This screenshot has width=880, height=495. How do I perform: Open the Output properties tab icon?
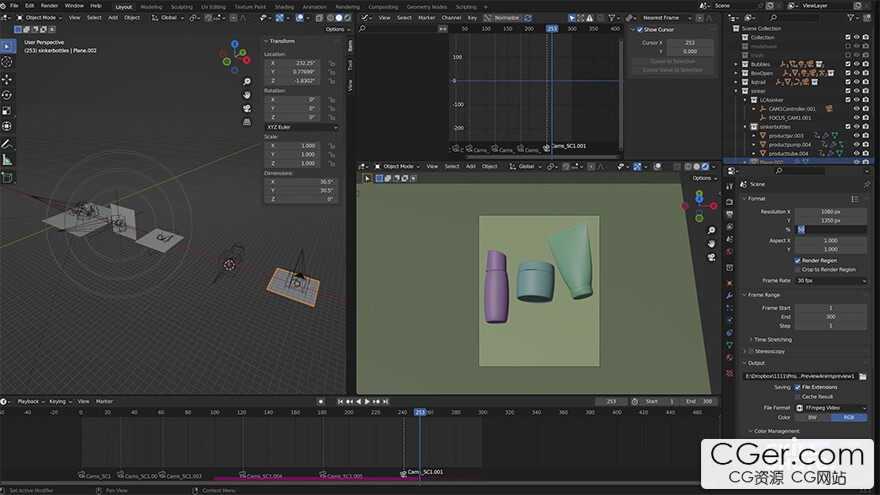point(730,214)
